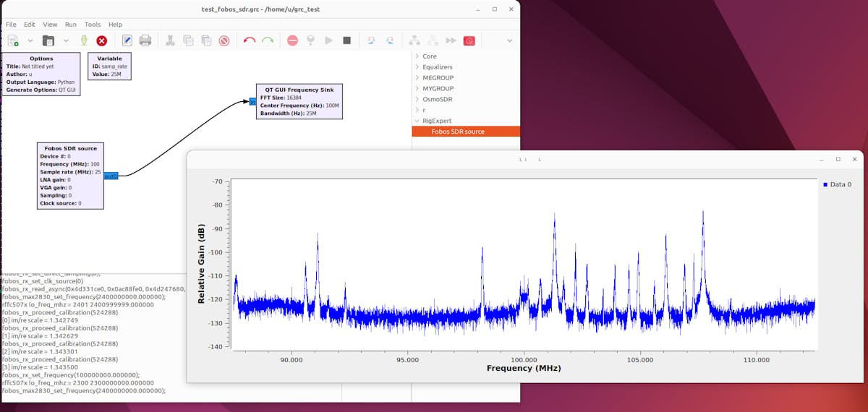Click the Copy toolbar icon
868x412 pixels.
click(x=188, y=40)
